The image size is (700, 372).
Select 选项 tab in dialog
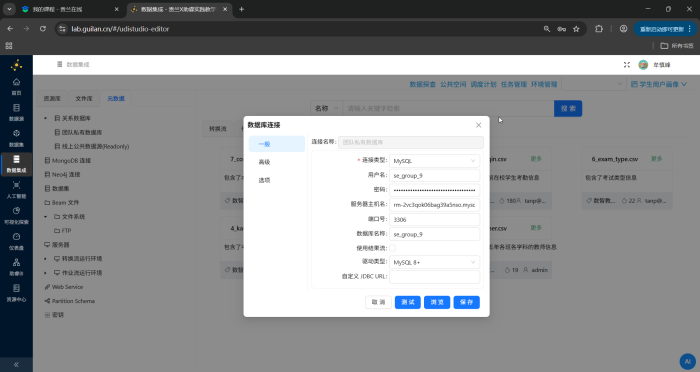277,180
